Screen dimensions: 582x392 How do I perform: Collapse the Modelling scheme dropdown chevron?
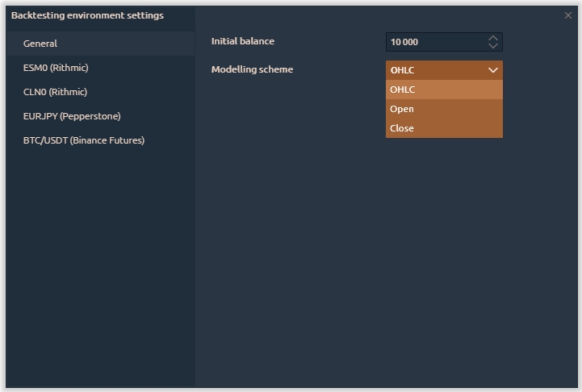click(x=493, y=70)
